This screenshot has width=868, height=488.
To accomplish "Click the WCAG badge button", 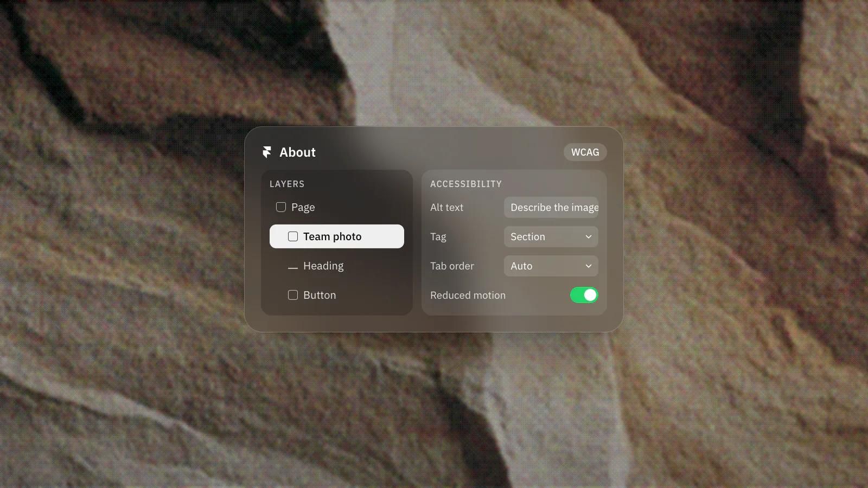I will (585, 152).
